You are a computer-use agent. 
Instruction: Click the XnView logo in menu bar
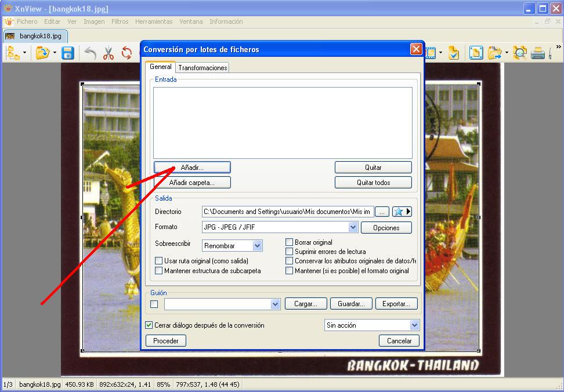coord(9,21)
